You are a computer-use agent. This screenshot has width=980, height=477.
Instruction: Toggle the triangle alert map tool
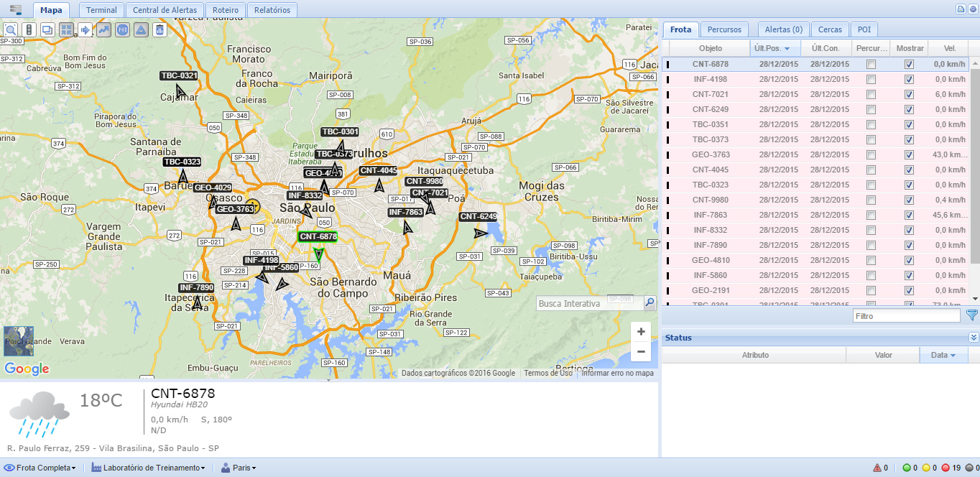pos(142,29)
